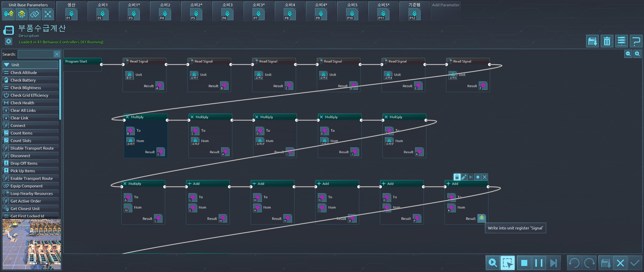Click the instruction Search input field

[36, 54]
